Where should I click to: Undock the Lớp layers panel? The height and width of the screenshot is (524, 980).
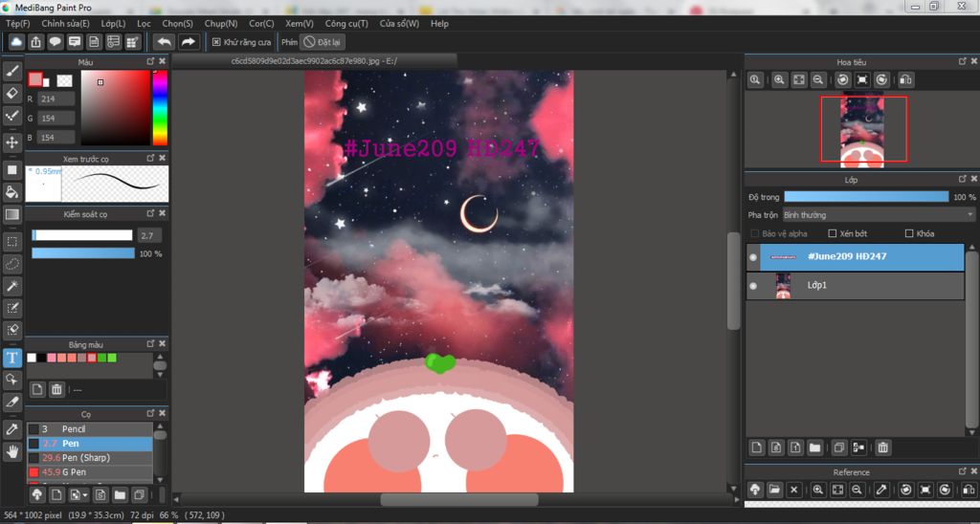point(963,179)
